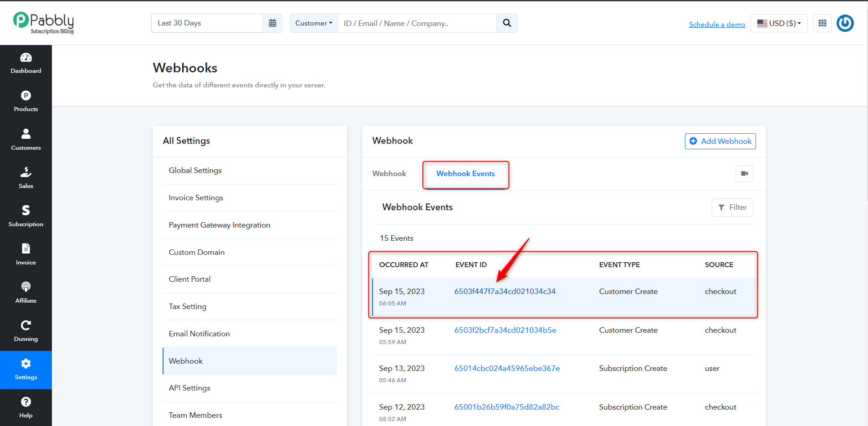
Task: Open event 6503f447f7a34cd021034c34
Action: point(505,291)
